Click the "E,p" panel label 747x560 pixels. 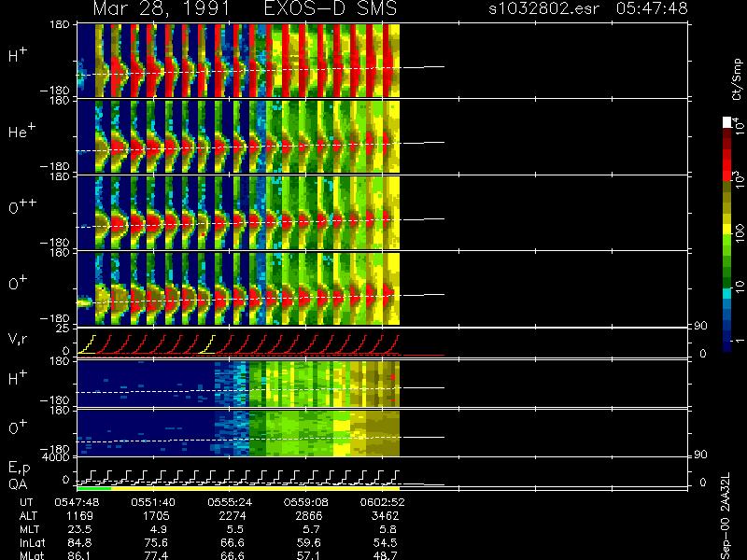(19, 469)
